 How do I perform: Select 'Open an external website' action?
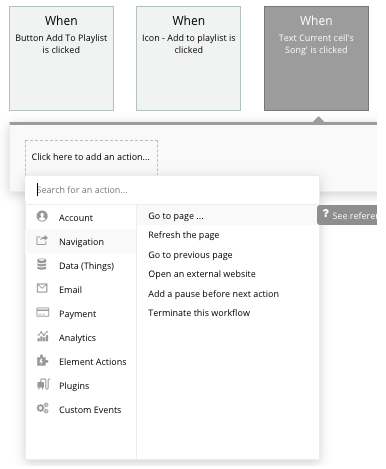202,274
